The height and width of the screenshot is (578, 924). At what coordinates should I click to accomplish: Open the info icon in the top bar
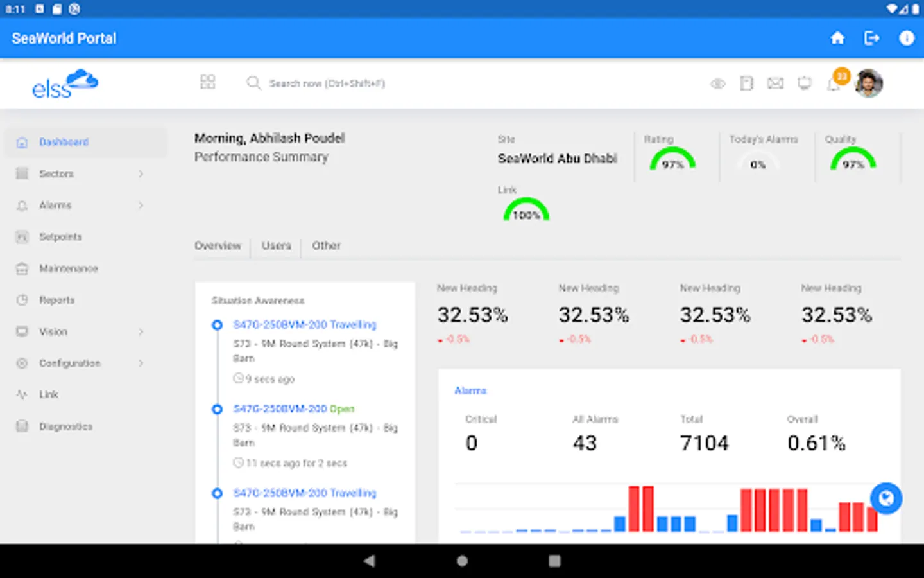tap(906, 39)
